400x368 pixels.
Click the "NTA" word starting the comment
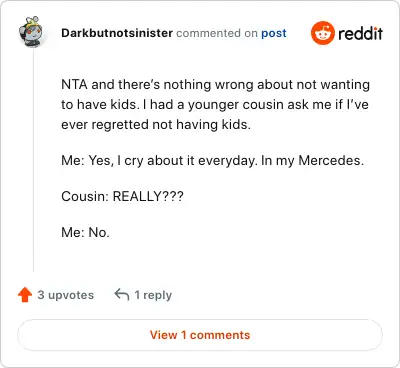(x=74, y=85)
